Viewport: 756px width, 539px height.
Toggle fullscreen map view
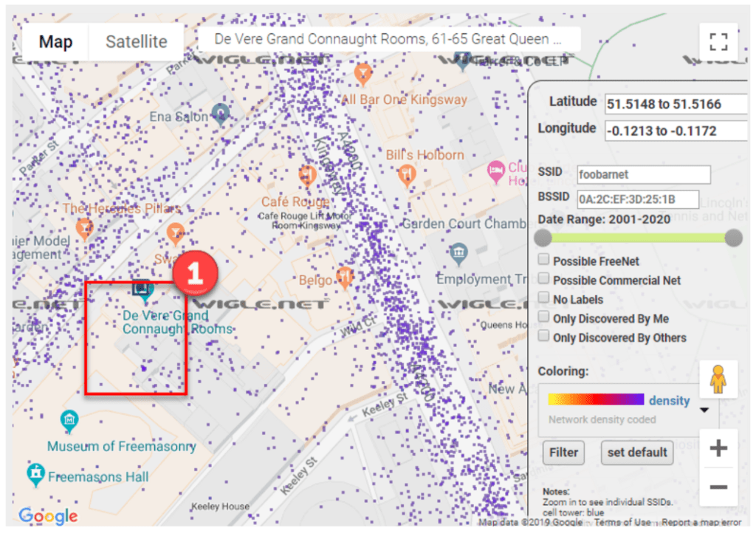point(718,41)
